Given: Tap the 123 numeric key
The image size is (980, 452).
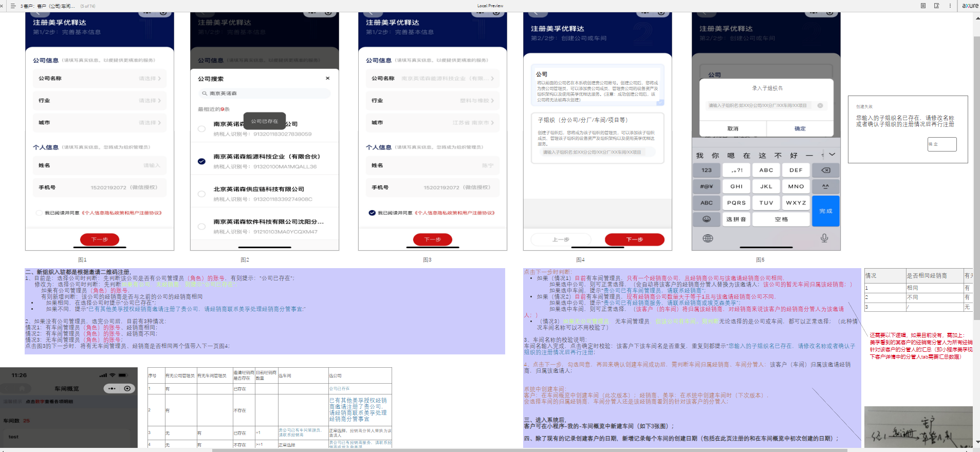Looking at the screenshot, I should click(x=707, y=170).
